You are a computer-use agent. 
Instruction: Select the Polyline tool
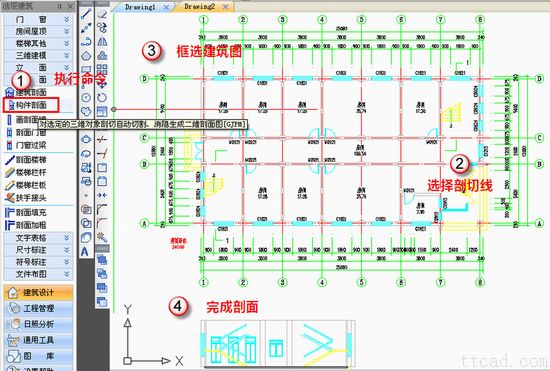tap(86, 42)
